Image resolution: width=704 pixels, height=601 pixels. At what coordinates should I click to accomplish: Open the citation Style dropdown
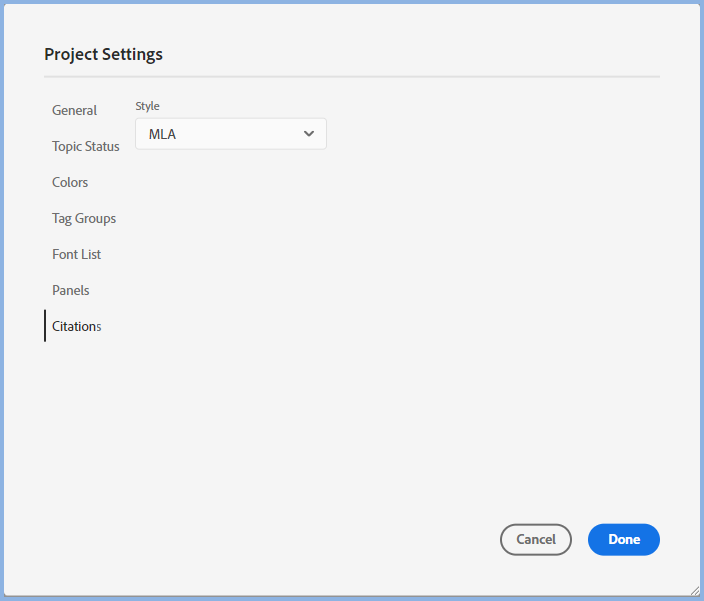230,134
